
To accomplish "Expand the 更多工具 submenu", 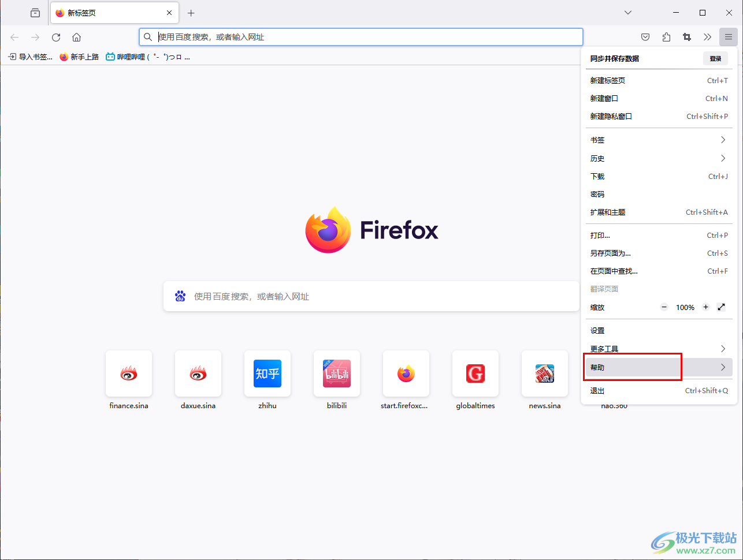I will click(659, 349).
